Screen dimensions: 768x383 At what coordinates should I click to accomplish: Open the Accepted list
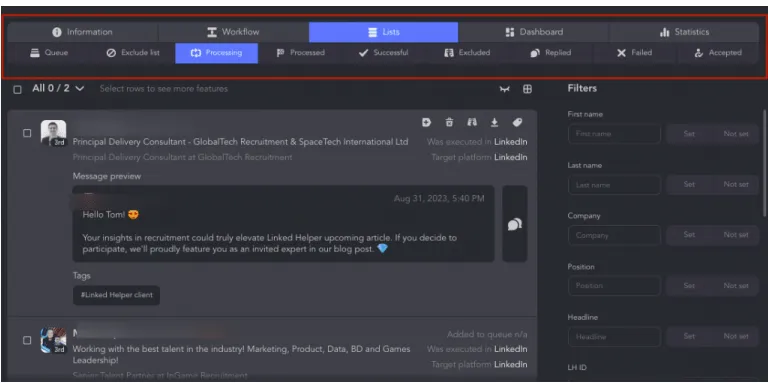tap(718, 53)
